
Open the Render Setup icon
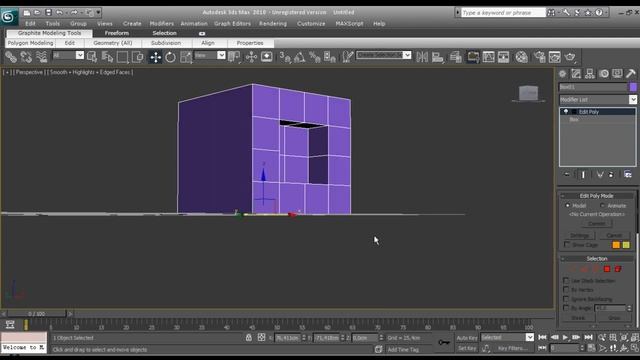click(x=539, y=57)
